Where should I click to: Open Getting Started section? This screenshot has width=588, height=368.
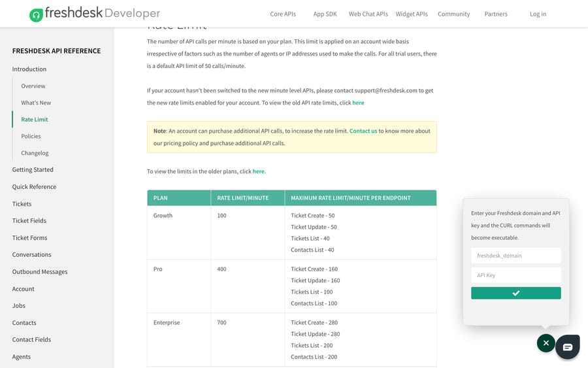tap(33, 169)
